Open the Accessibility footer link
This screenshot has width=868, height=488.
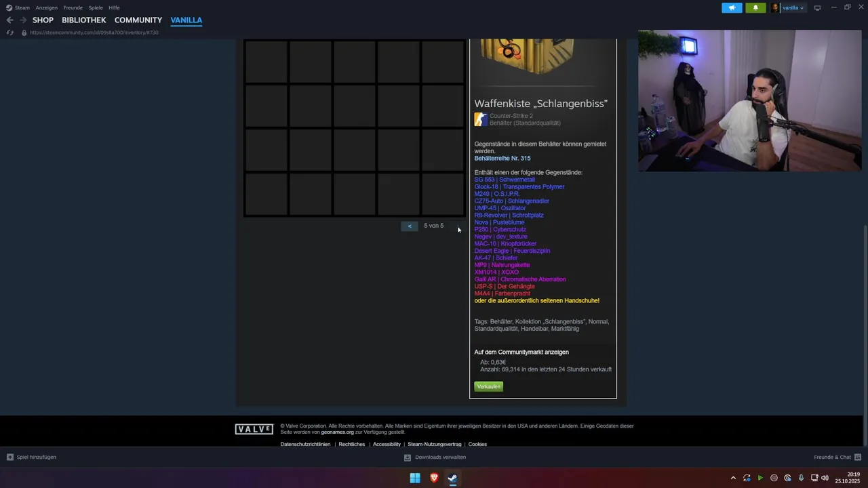coord(387,445)
